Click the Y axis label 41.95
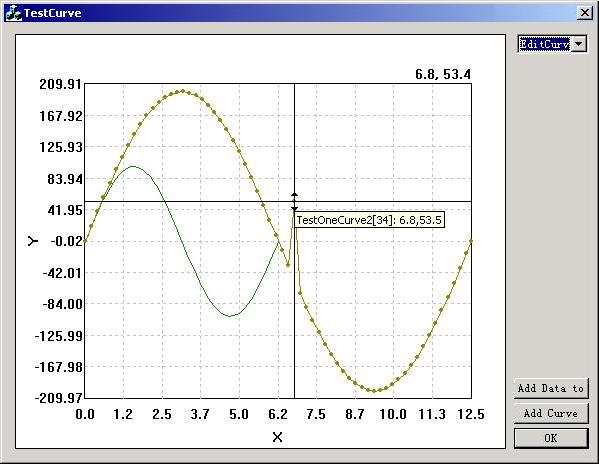 (65, 210)
